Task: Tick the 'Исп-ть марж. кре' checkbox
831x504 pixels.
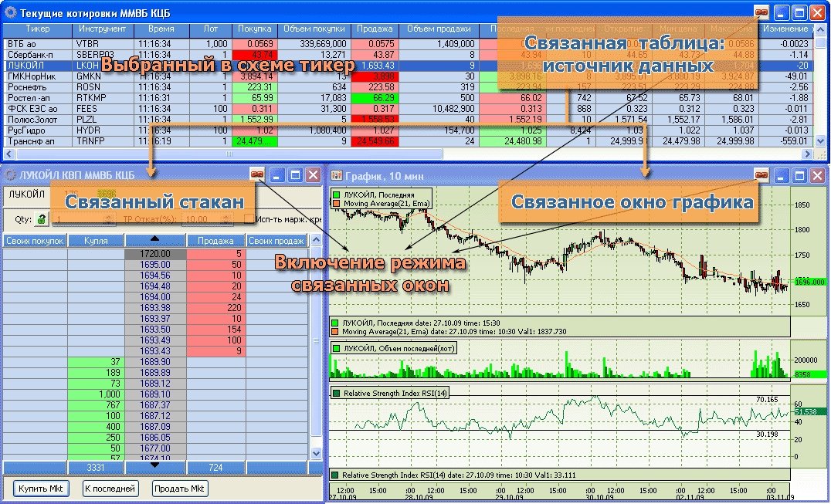Action: 249,218
